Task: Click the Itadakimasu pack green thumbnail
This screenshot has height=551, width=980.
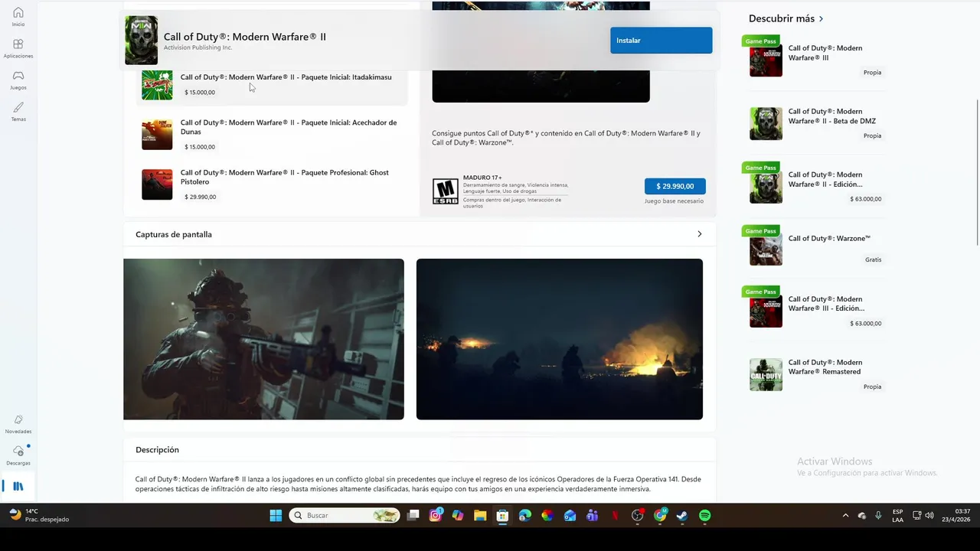Action: coord(157,85)
